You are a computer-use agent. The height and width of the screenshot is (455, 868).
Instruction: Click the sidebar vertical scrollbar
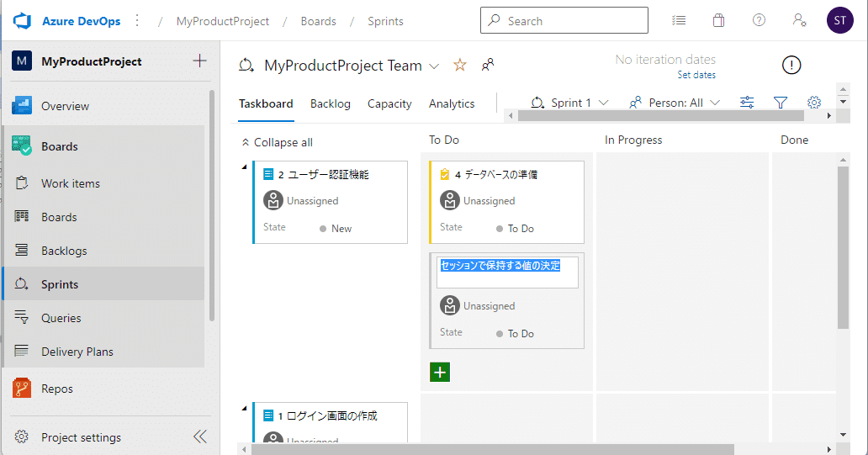[212, 205]
